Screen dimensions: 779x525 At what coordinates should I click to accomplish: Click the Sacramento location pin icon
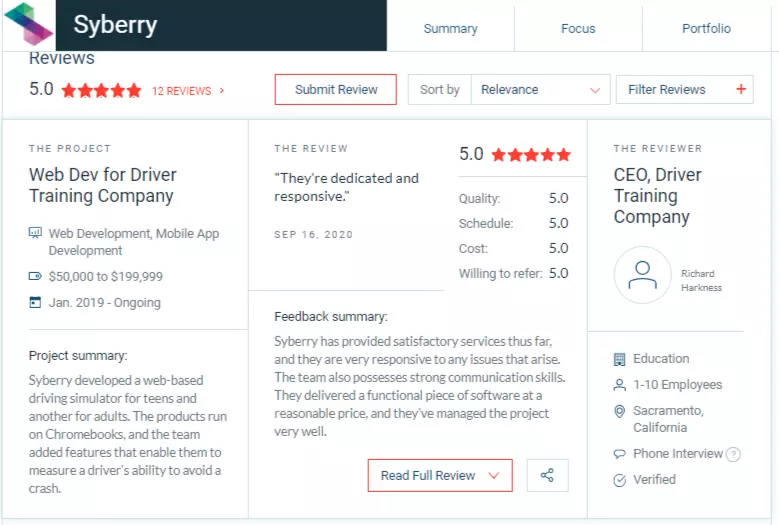(x=620, y=411)
